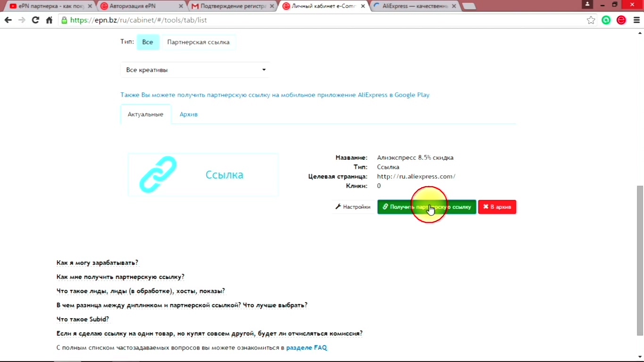Open the Chrome menu hamburger icon
The height and width of the screenshot is (362, 644).
(636, 20)
